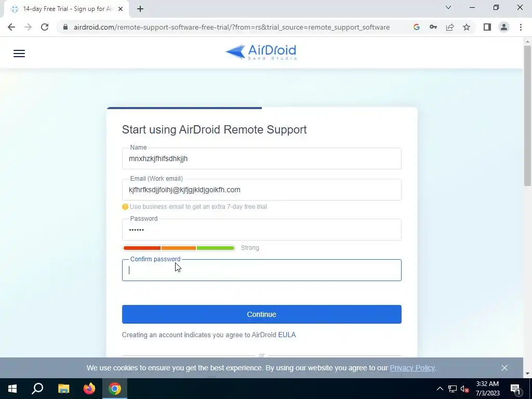This screenshot has width=532, height=399.
Task: Open the taskbar clock and date
Action: (x=487, y=389)
